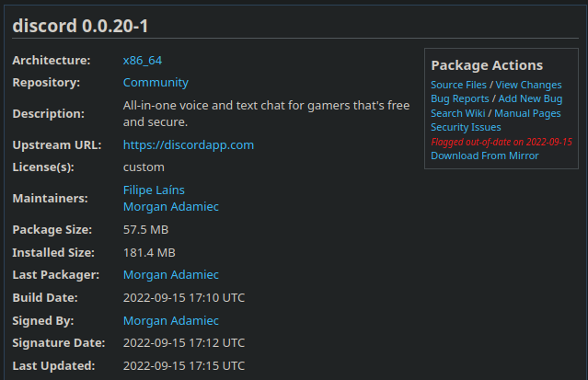The width and height of the screenshot is (588, 380).
Task: Click the 57.5 MB package size value
Action: click(x=146, y=230)
